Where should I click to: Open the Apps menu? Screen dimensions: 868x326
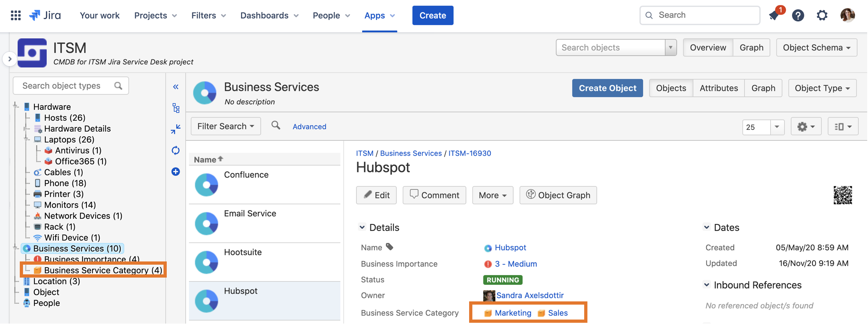coord(379,15)
